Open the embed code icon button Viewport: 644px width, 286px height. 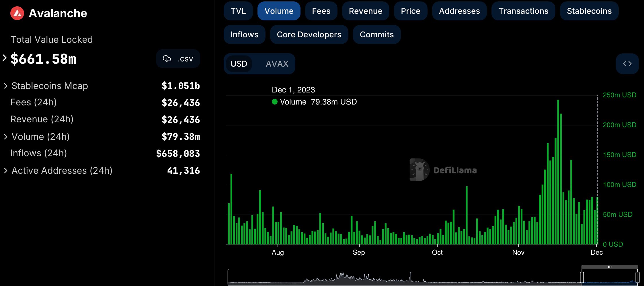(x=627, y=64)
